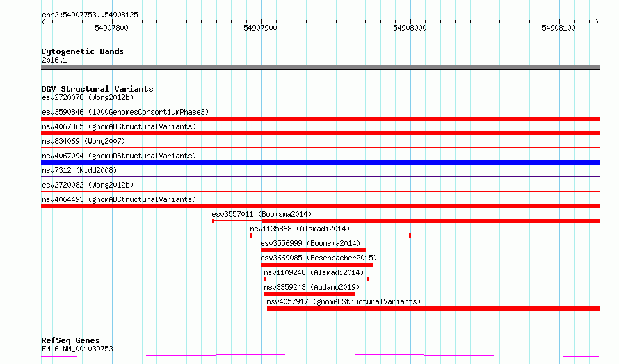Select variant esv3669085 (Besenbacher2015) label
This screenshot has width=619, height=364.
319,258
